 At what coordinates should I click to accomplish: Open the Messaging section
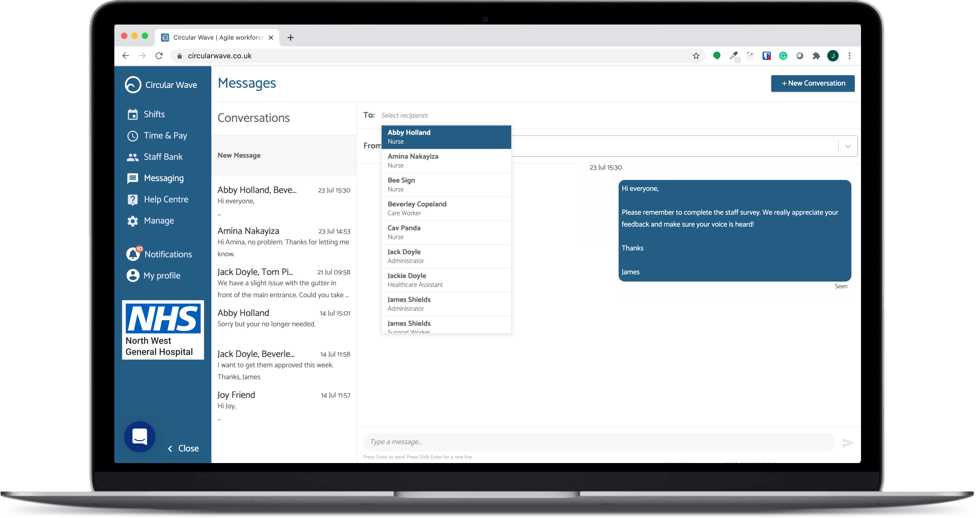[x=164, y=178]
